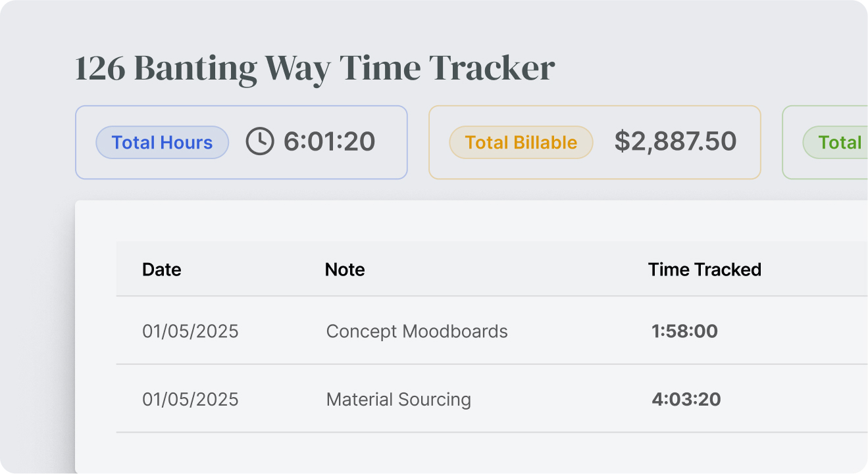Click the 1:58:00 tracked time cell
This screenshot has height=474, width=868.
click(684, 331)
